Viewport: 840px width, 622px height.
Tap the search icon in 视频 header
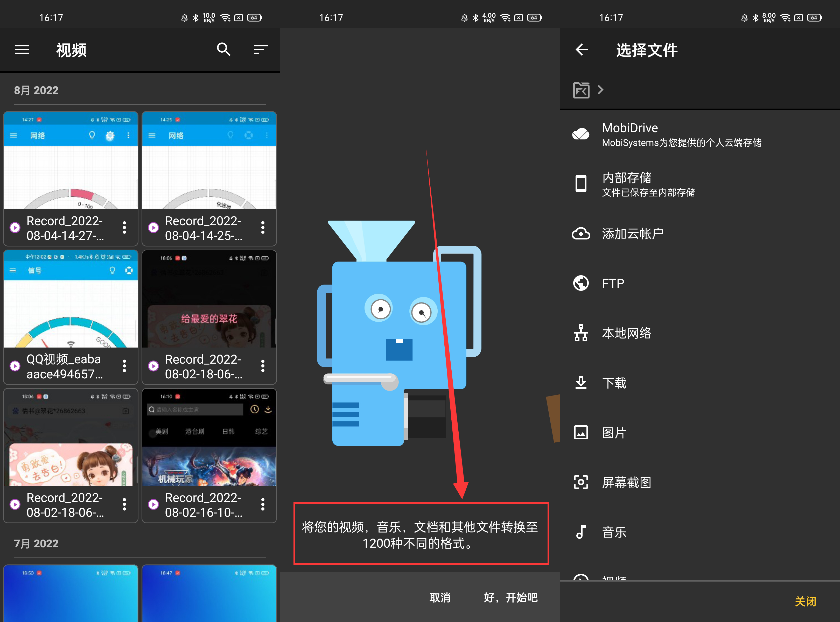[224, 49]
